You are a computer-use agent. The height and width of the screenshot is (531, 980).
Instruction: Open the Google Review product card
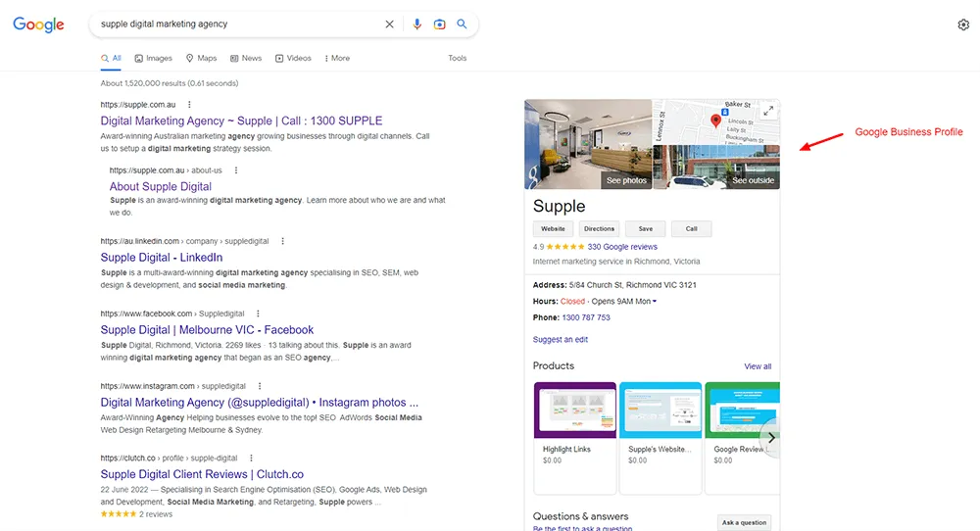(742, 437)
